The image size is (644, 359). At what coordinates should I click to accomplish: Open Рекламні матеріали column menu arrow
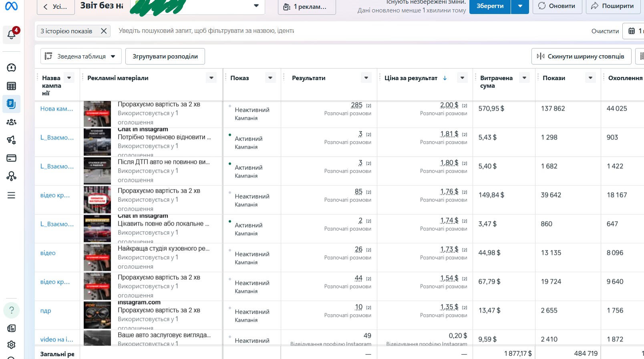[x=211, y=78]
